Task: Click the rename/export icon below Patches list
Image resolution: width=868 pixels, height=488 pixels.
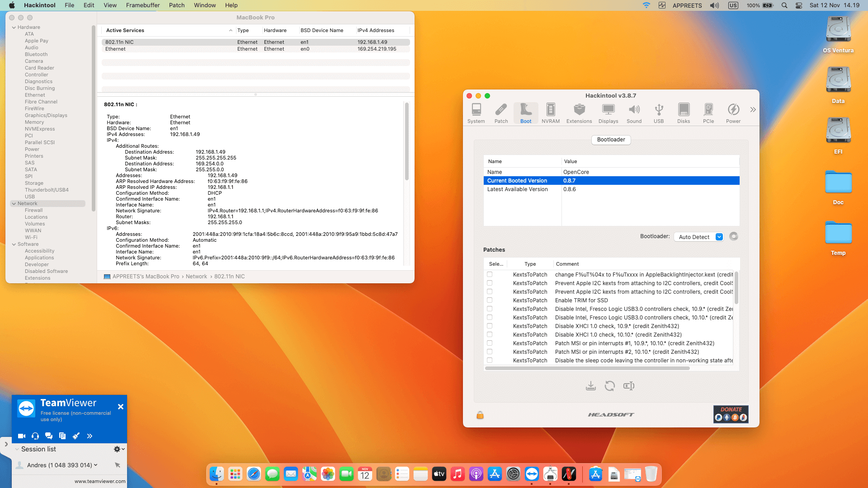Action: (629, 386)
